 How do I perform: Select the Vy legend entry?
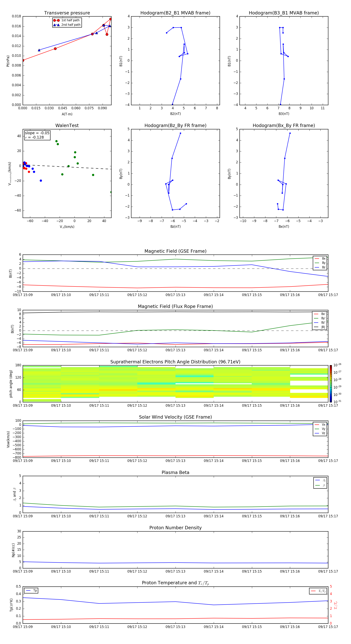coord(320,429)
